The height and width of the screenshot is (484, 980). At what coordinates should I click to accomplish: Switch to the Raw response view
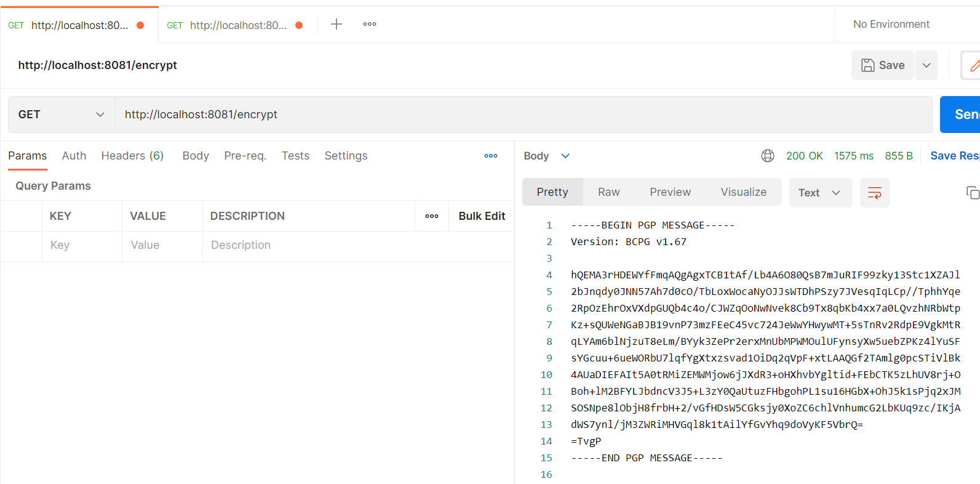(608, 192)
